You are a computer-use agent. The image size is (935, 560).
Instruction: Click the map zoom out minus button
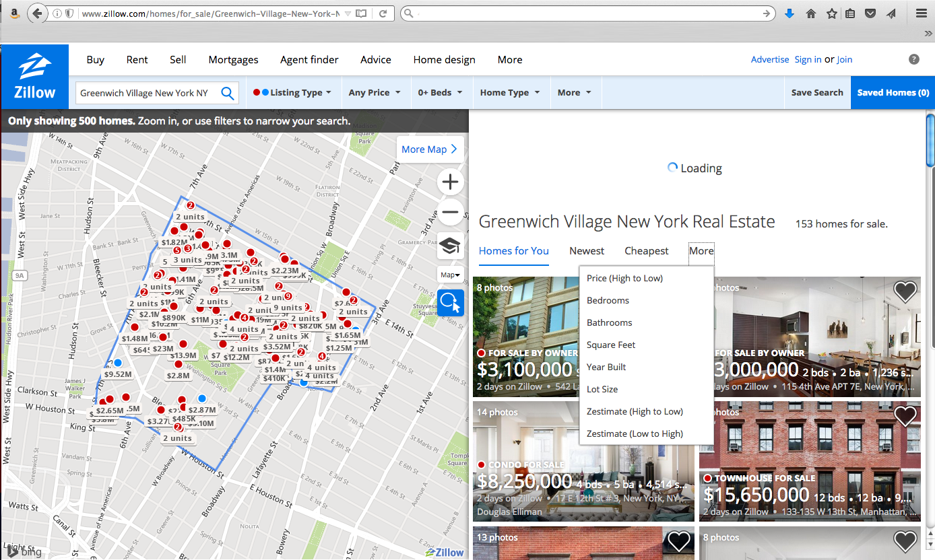[450, 212]
